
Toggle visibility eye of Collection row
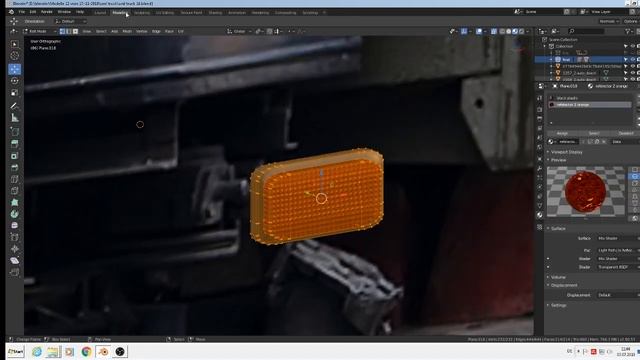pos(632,46)
